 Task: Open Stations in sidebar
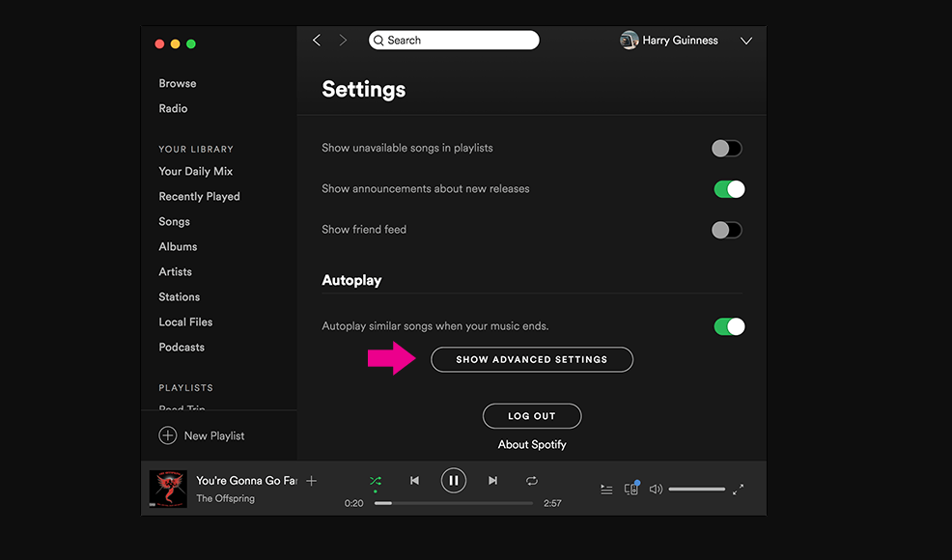tap(180, 296)
